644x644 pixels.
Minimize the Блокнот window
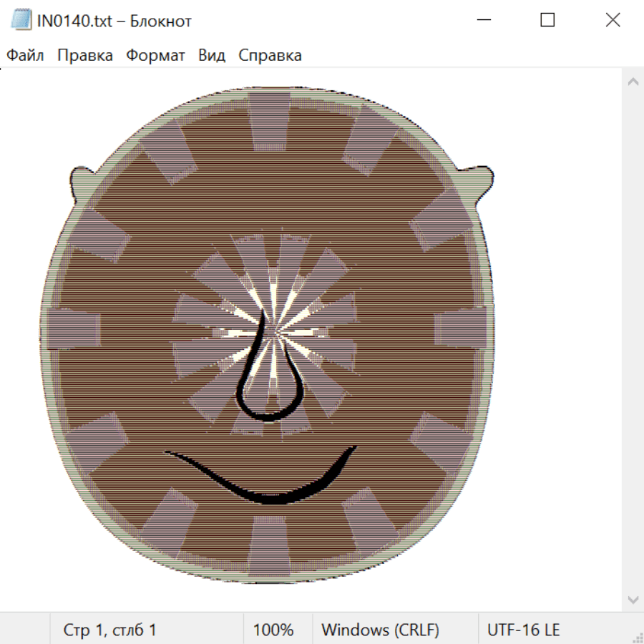(x=482, y=20)
